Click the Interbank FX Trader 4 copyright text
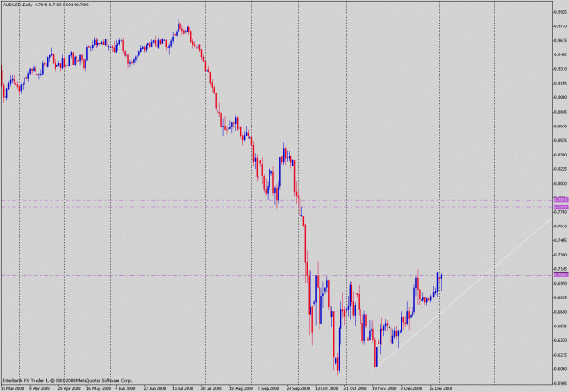This screenshot has height=392, width=569. click(67, 381)
